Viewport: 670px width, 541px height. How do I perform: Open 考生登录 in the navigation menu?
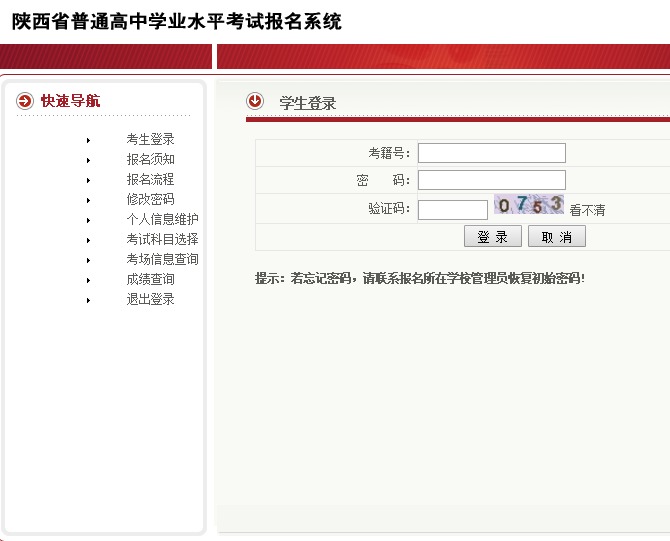point(150,140)
